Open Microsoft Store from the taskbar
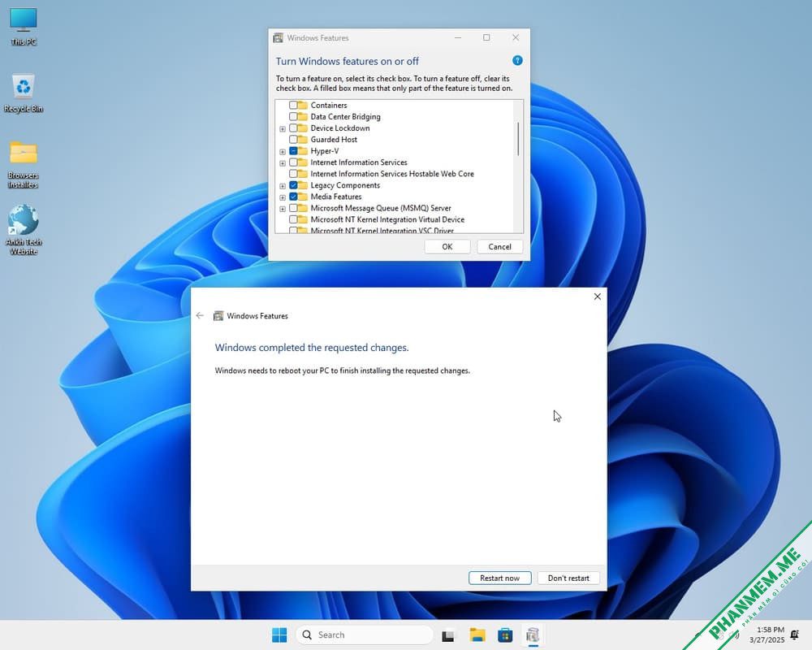The width and height of the screenshot is (812, 650). coord(505,635)
